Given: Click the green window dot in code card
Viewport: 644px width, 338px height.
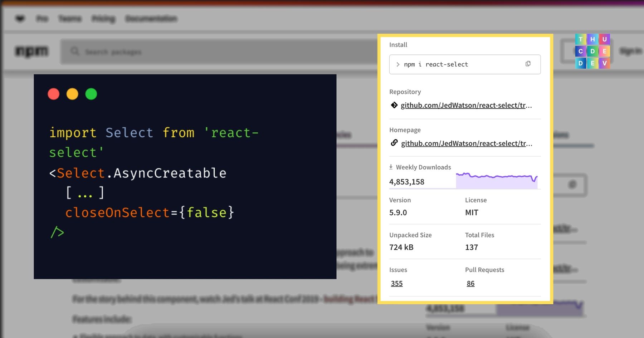Looking at the screenshot, I should [x=91, y=94].
